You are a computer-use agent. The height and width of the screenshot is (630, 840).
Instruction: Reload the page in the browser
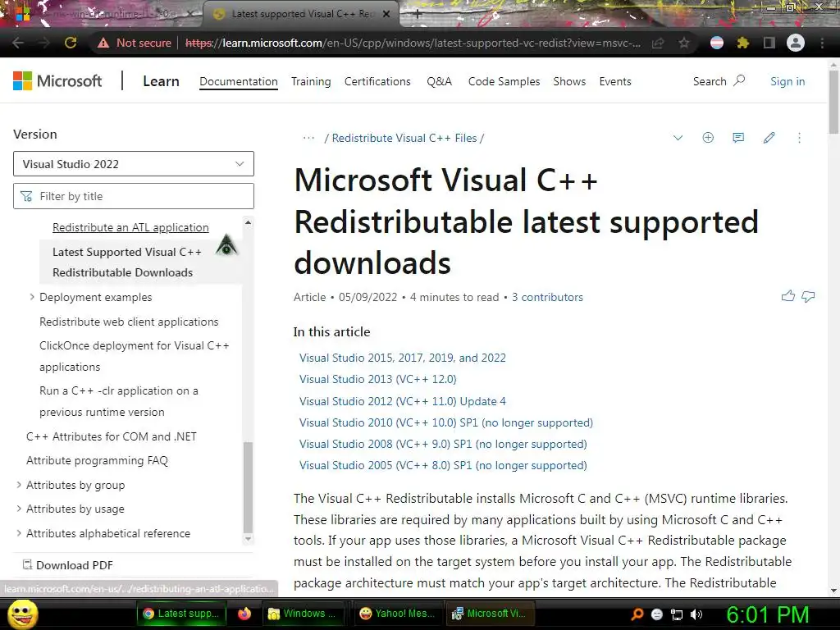(x=71, y=43)
